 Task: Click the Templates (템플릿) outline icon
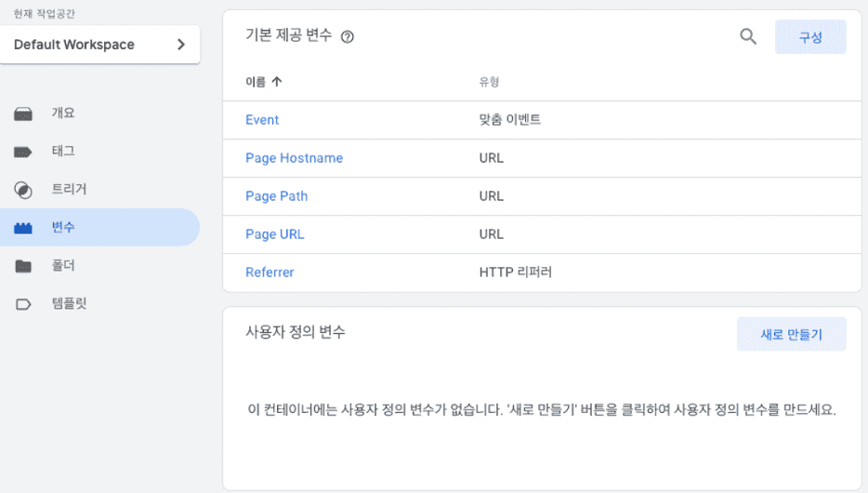23,304
